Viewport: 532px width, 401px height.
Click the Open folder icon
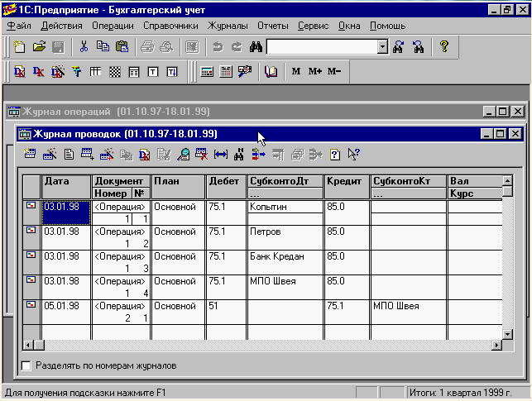pos(39,47)
